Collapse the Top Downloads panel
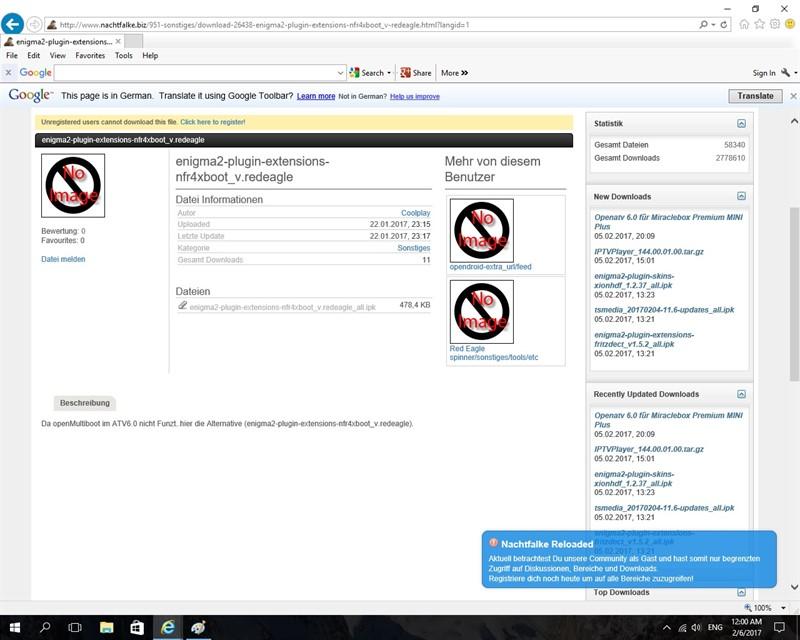 pyautogui.click(x=741, y=593)
